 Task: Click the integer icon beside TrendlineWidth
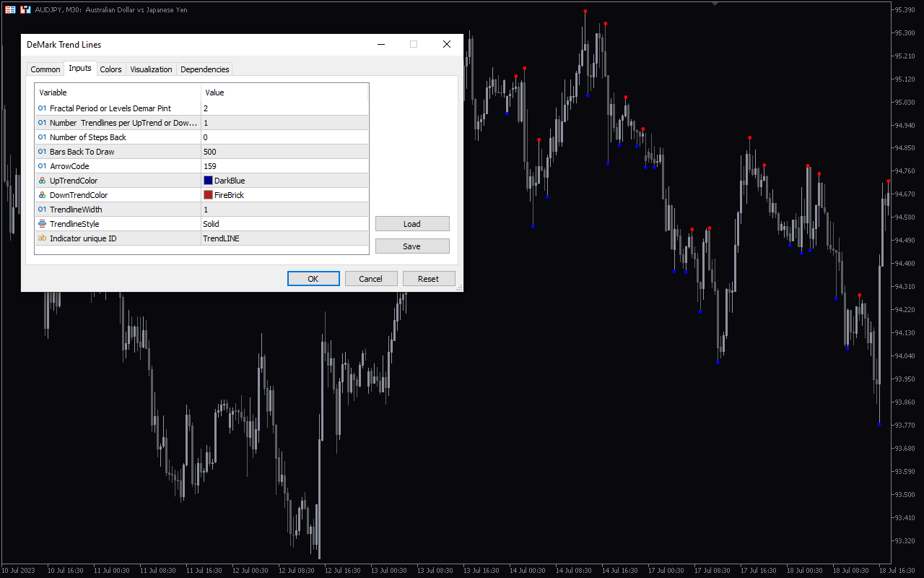click(x=42, y=210)
